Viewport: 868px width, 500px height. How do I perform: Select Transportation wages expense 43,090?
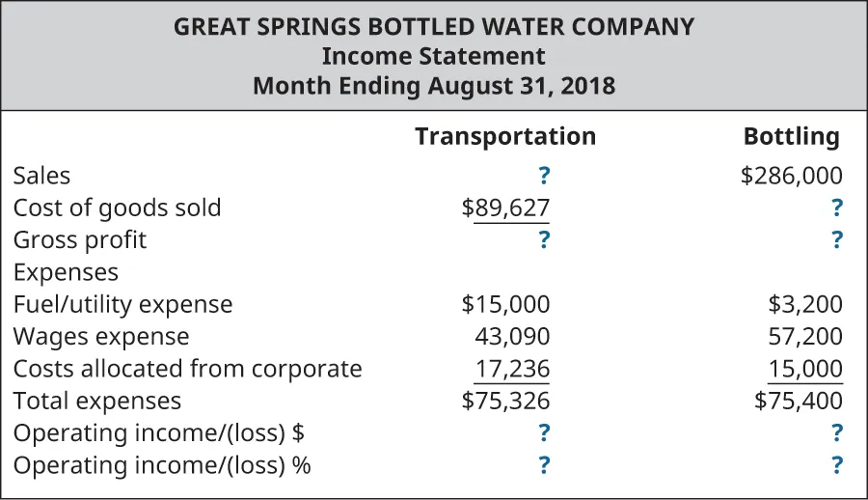[512, 337]
